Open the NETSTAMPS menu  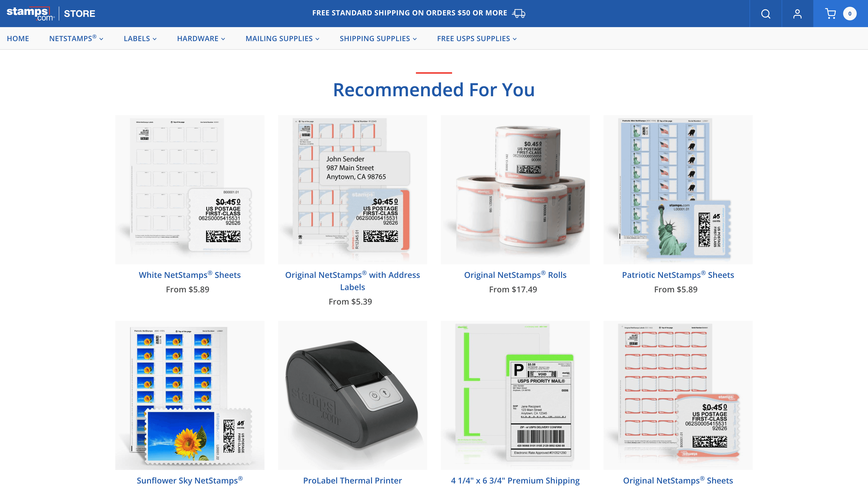[76, 38]
